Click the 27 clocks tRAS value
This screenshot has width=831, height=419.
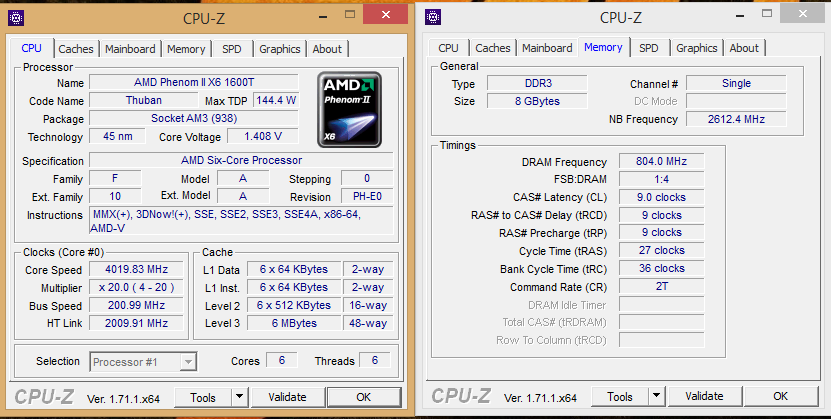(x=661, y=251)
